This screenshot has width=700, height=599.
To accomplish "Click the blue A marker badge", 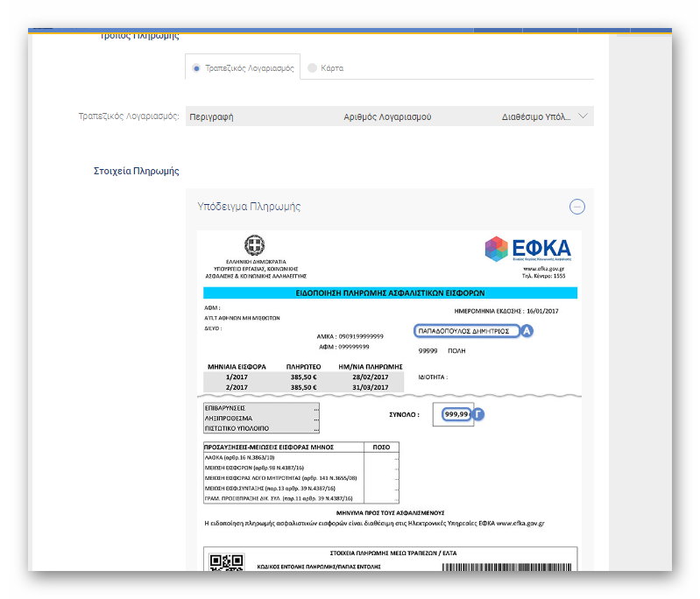I will click(527, 331).
